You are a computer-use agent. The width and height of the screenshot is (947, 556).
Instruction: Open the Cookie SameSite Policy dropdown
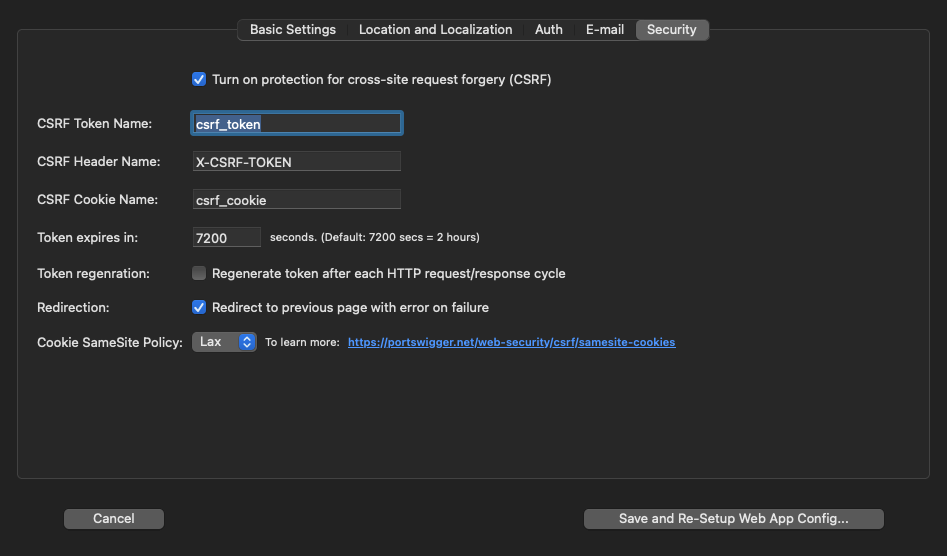(224, 342)
